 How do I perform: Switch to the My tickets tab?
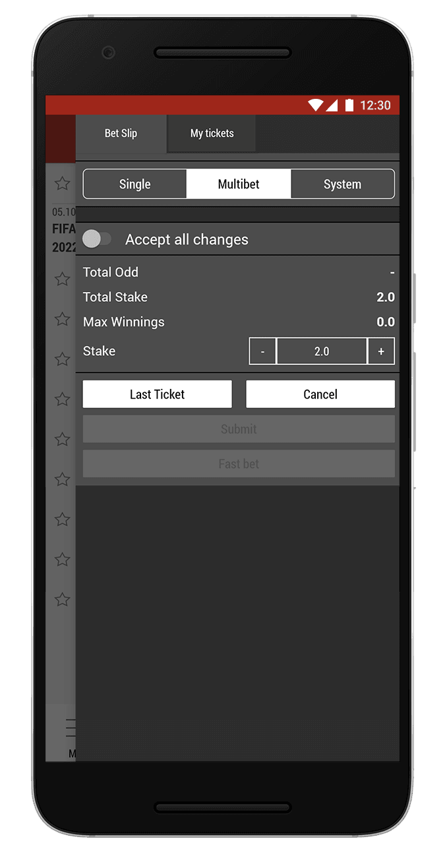click(x=212, y=133)
